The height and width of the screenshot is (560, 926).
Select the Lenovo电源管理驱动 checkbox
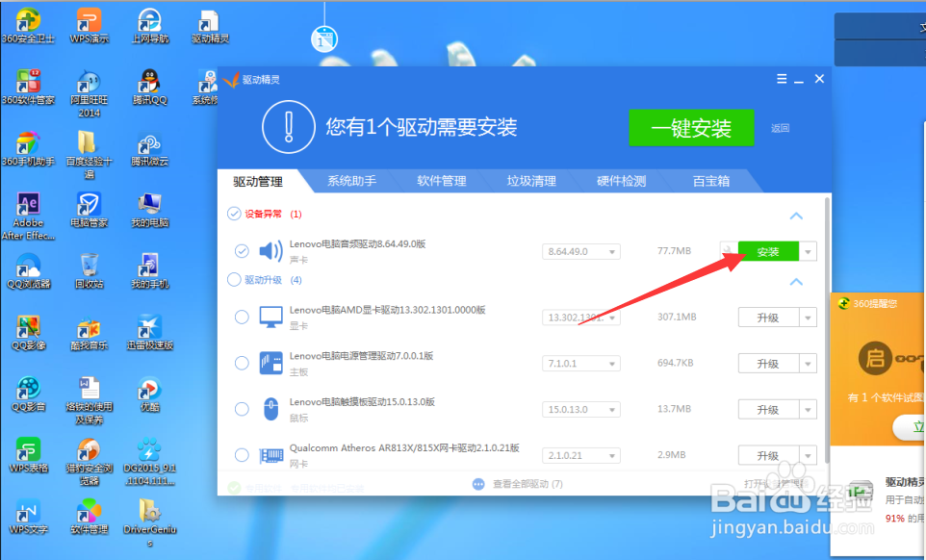pos(242,364)
